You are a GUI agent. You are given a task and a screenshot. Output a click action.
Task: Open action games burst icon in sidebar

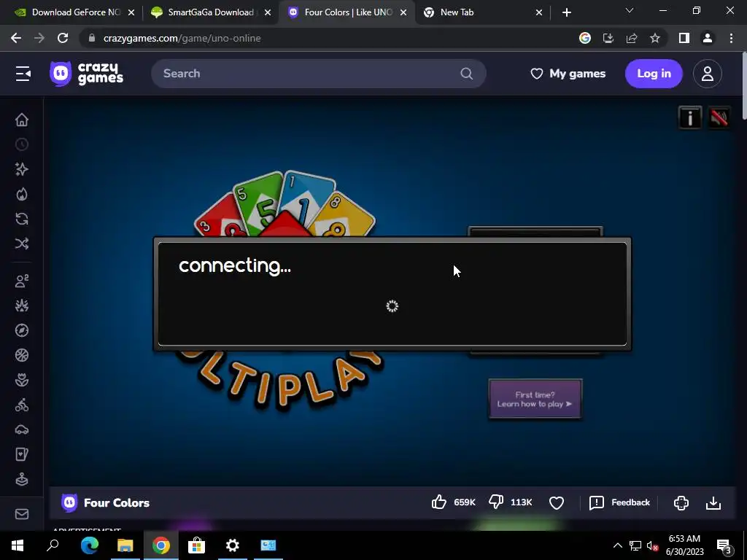22,306
